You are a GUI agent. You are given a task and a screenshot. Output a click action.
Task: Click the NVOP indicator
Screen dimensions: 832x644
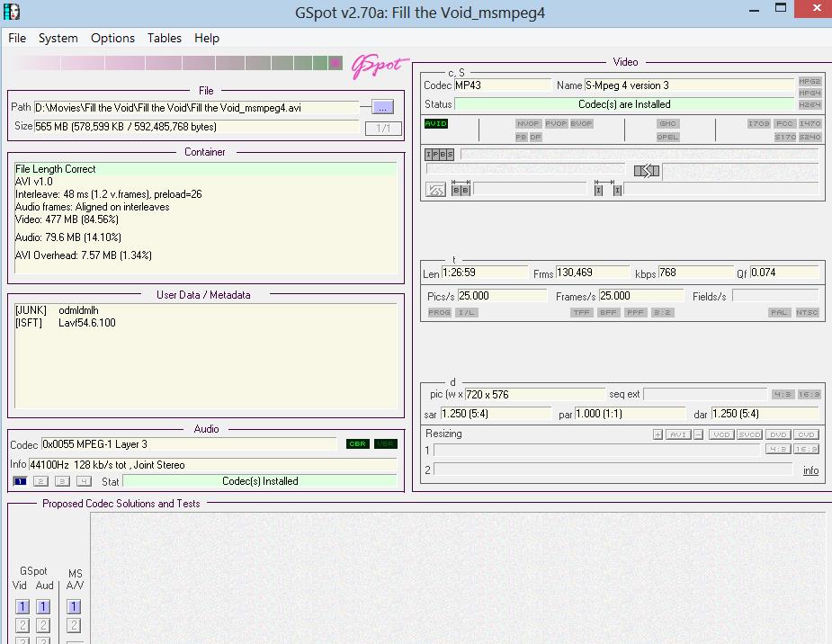click(x=528, y=123)
